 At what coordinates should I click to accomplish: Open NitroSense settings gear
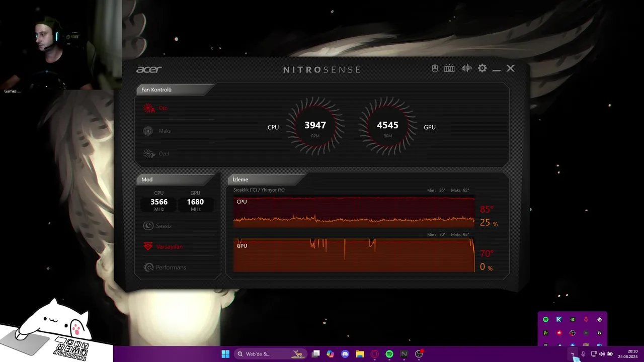482,68
